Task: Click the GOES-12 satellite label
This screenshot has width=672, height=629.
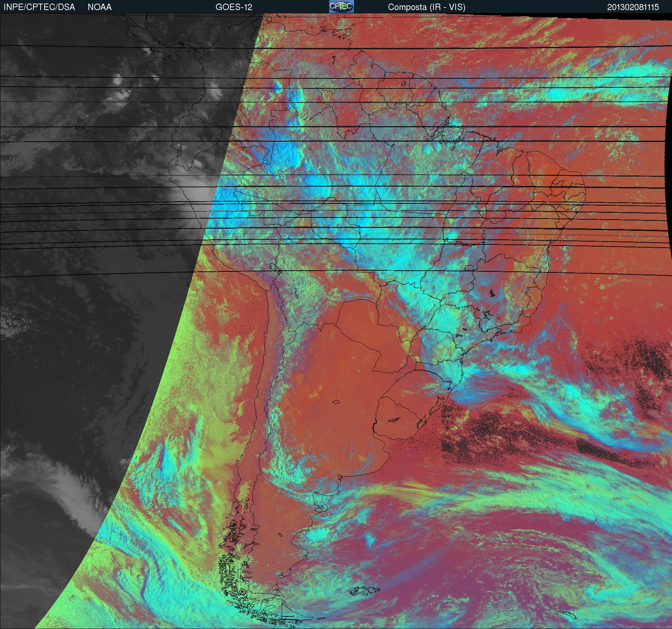Action: (x=234, y=7)
